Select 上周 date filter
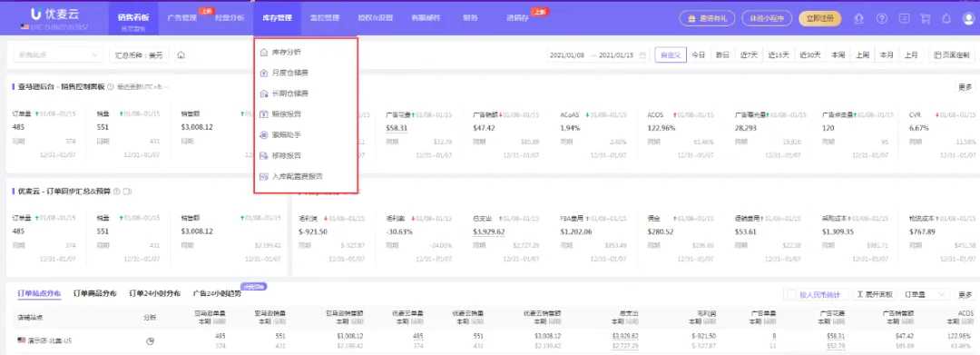980x355 pixels. 863,55
